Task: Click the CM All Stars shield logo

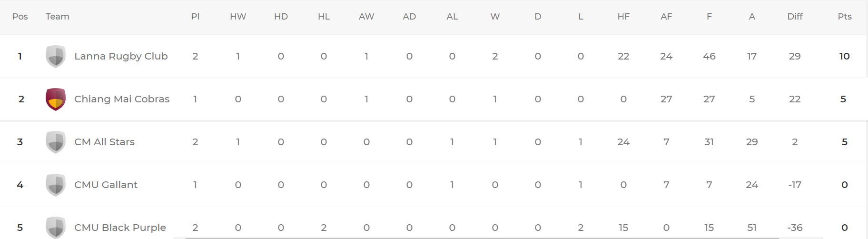Action: click(x=56, y=142)
